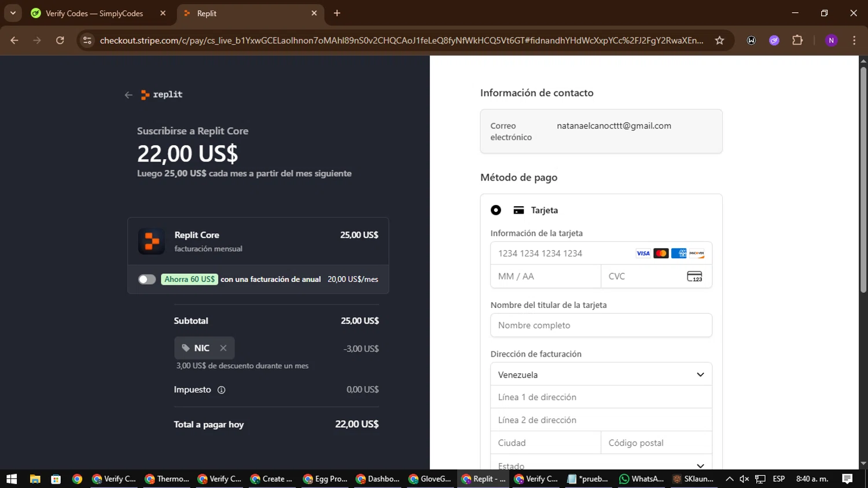
Task: Click the ESP language indicator
Action: [779, 479]
